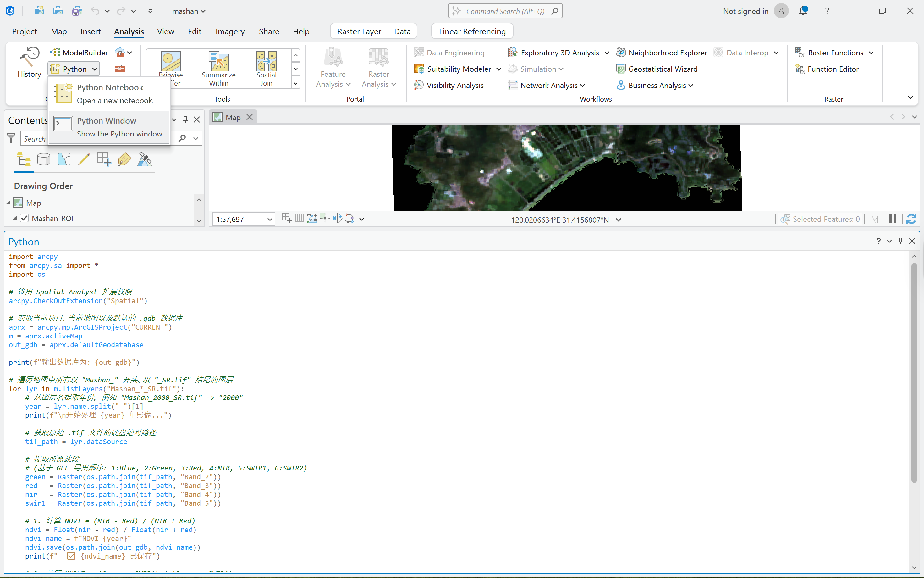This screenshot has height=578, width=924.
Task: Launch ModelBuilder
Action: [79, 53]
